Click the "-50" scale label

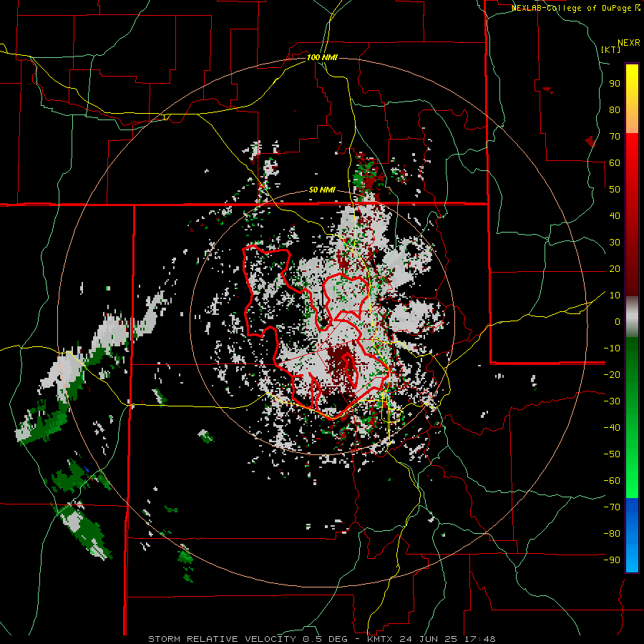pyautogui.click(x=612, y=454)
